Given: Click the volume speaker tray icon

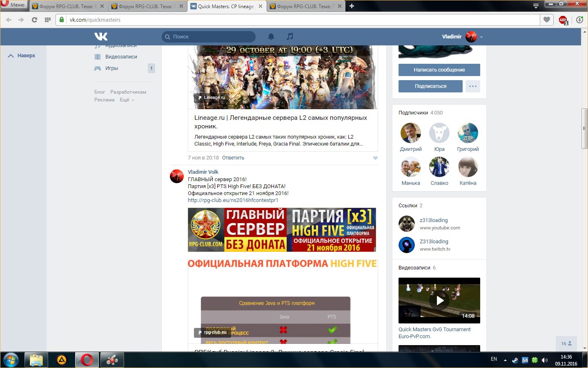Looking at the screenshot, I should 544,360.
